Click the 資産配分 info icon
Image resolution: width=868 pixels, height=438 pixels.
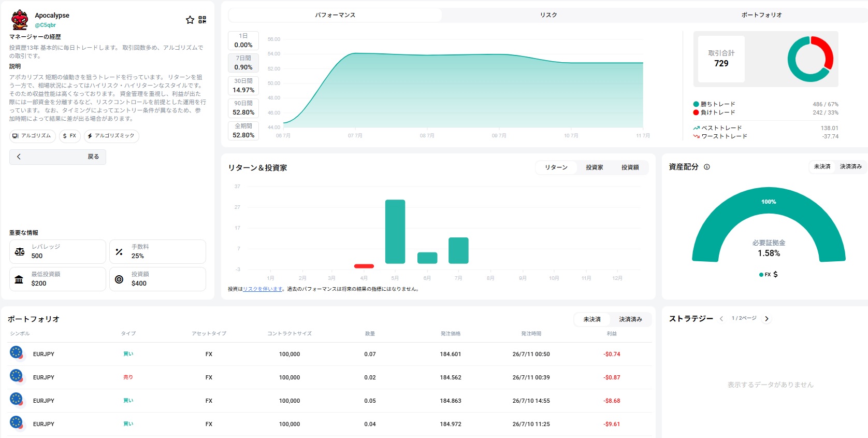pyautogui.click(x=707, y=167)
